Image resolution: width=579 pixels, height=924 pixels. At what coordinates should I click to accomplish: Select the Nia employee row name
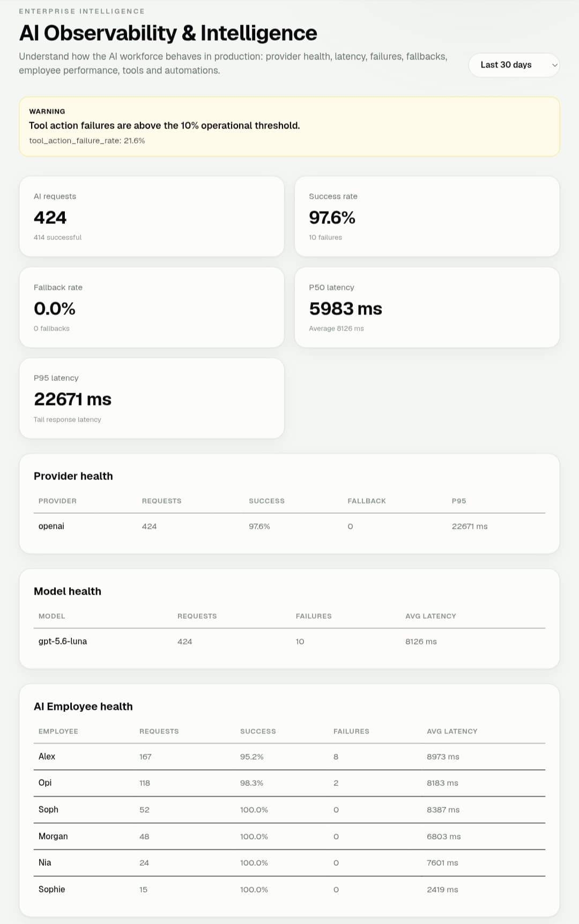45,862
